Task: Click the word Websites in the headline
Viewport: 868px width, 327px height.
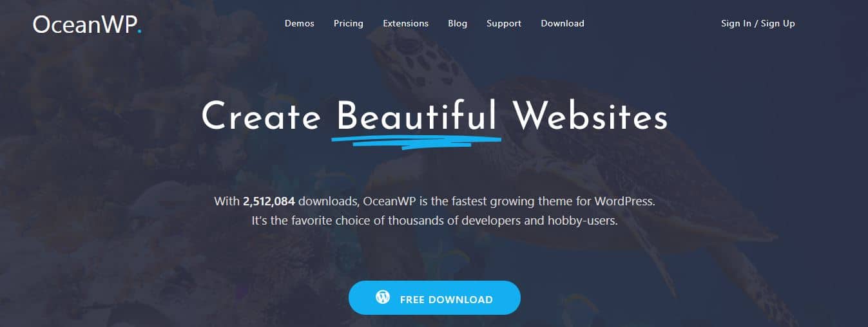Action: [x=590, y=117]
